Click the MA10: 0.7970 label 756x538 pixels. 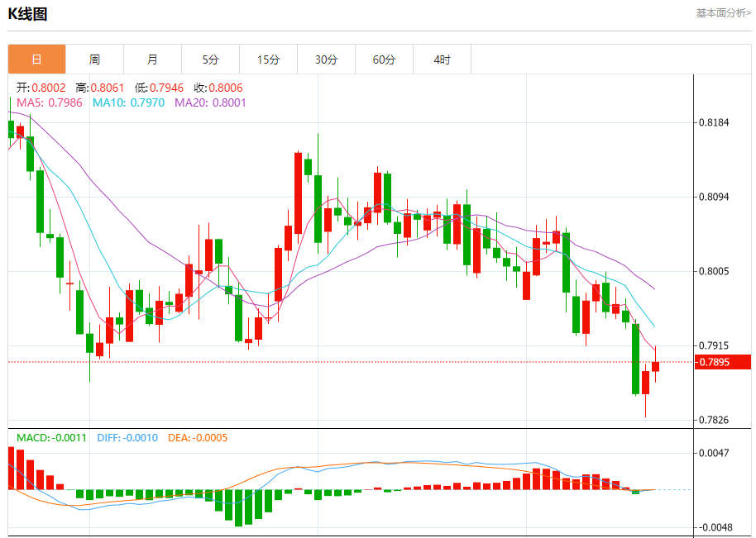(128, 102)
